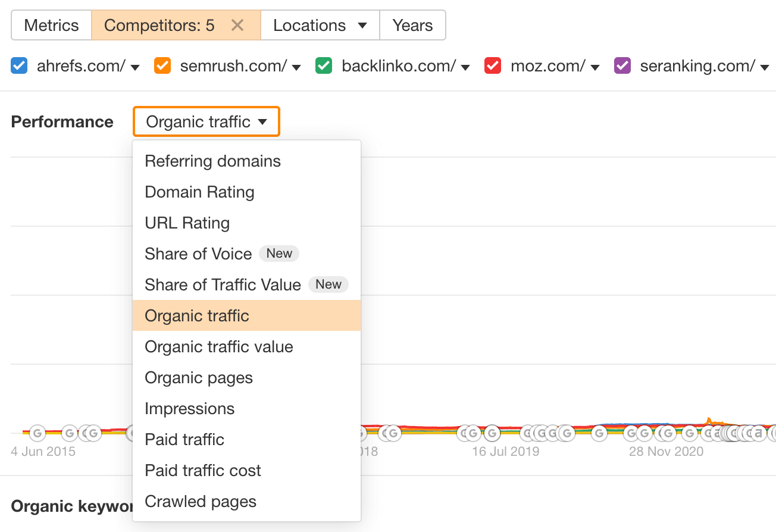Click the 16 Jul 2019 date label
776x532 pixels.
click(506, 452)
